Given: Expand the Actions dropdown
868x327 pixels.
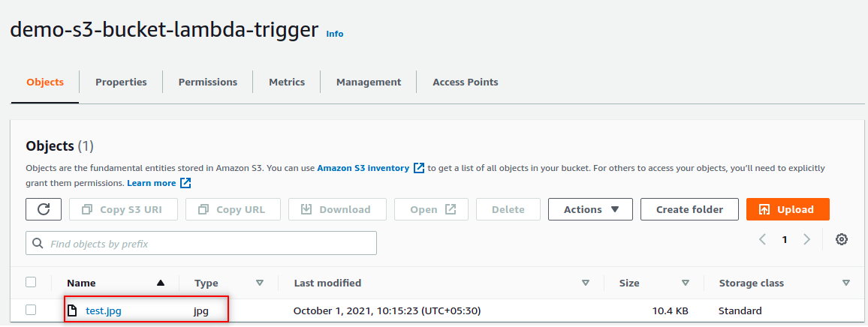Looking at the screenshot, I should pyautogui.click(x=590, y=209).
